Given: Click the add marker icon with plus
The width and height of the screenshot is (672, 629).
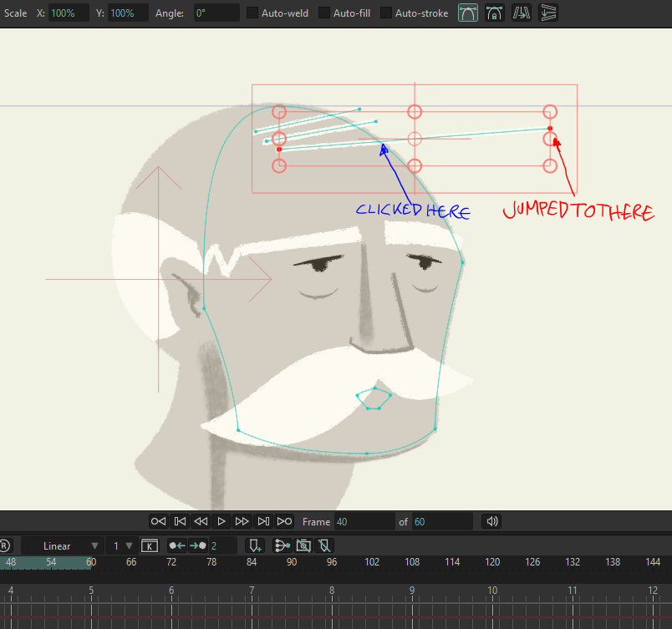Looking at the screenshot, I should [x=255, y=546].
